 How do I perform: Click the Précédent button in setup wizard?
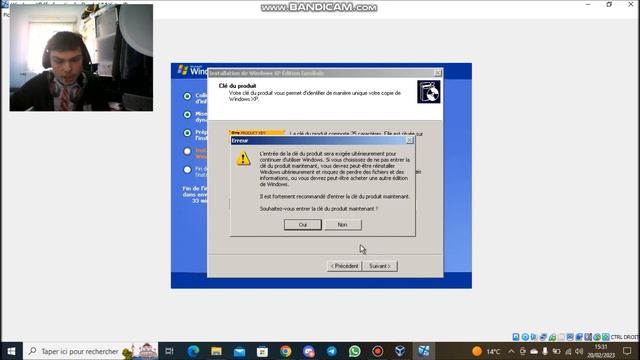coord(344,266)
